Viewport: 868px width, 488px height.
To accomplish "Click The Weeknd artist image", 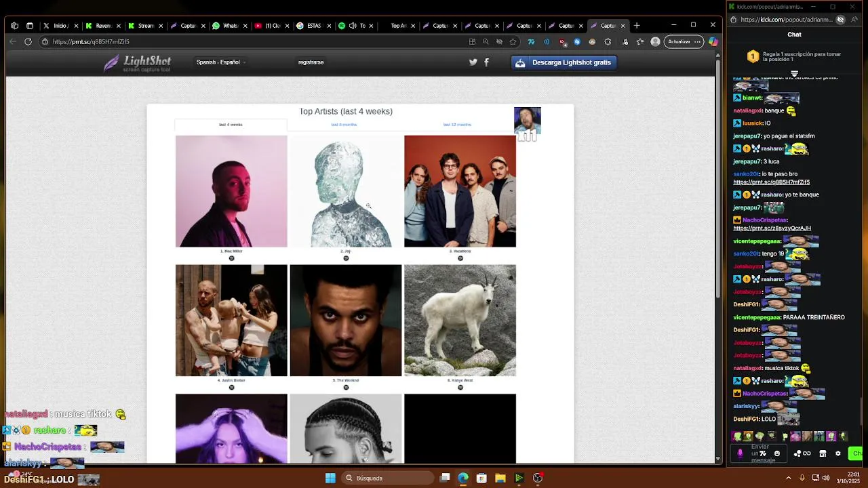I will click(x=346, y=321).
